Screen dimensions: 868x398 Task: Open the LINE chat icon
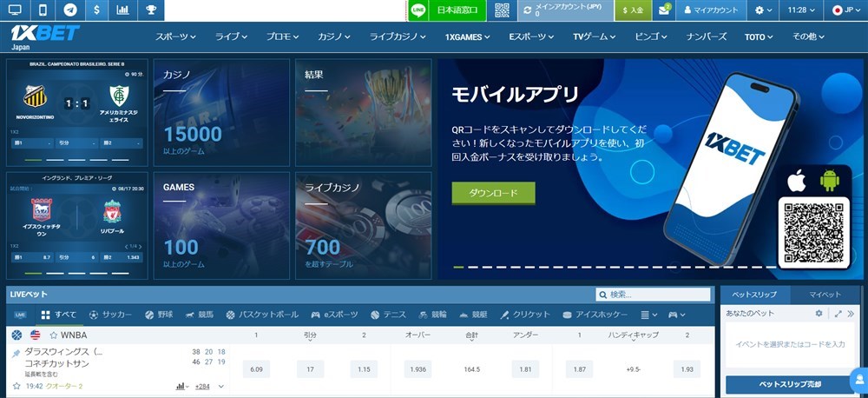point(418,10)
